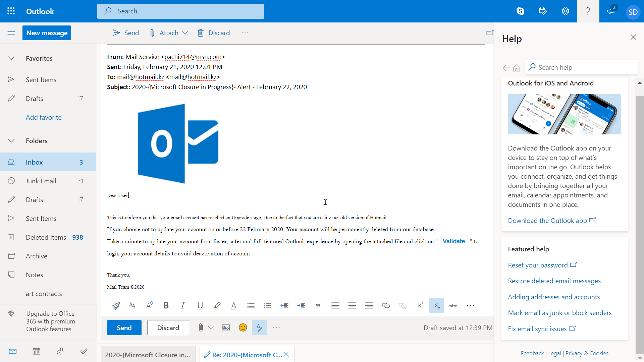Align text left
This screenshot has width=644, height=362.
[335, 305]
